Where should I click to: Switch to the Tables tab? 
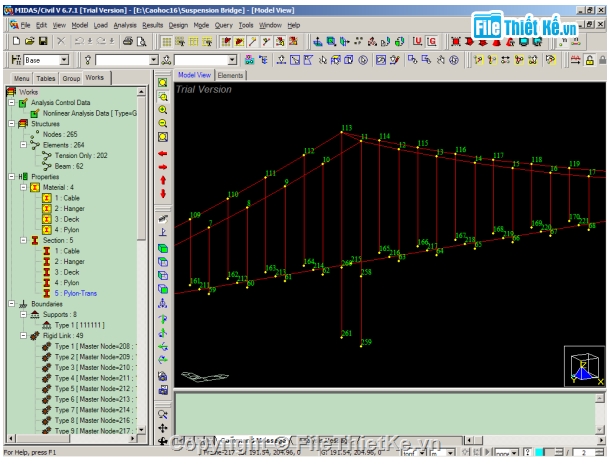point(46,78)
